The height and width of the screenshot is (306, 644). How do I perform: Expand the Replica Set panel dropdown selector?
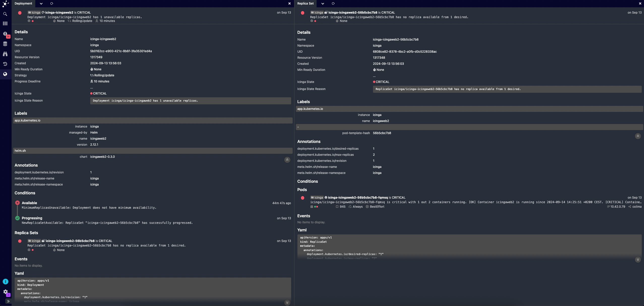[323, 3]
